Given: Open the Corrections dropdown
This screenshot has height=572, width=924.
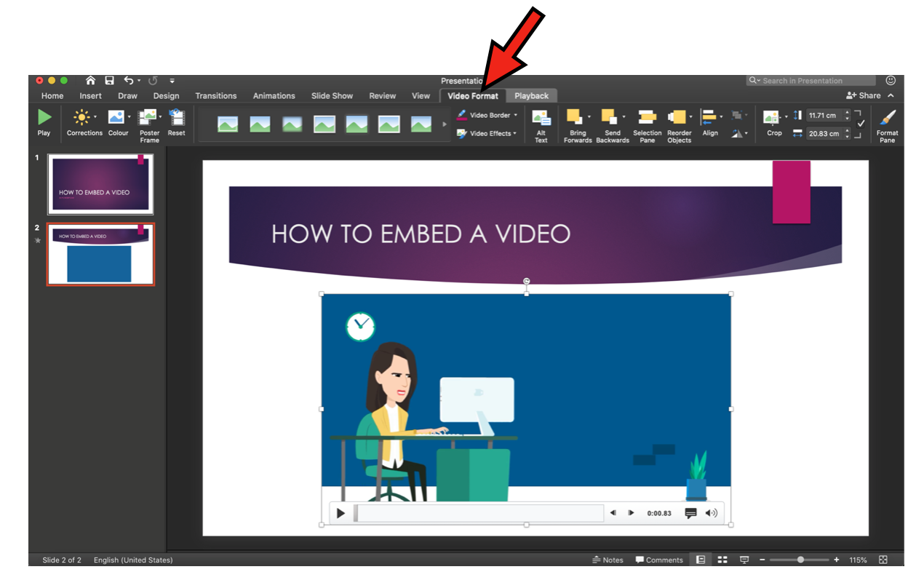Looking at the screenshot, I should (x=84, y=122).
